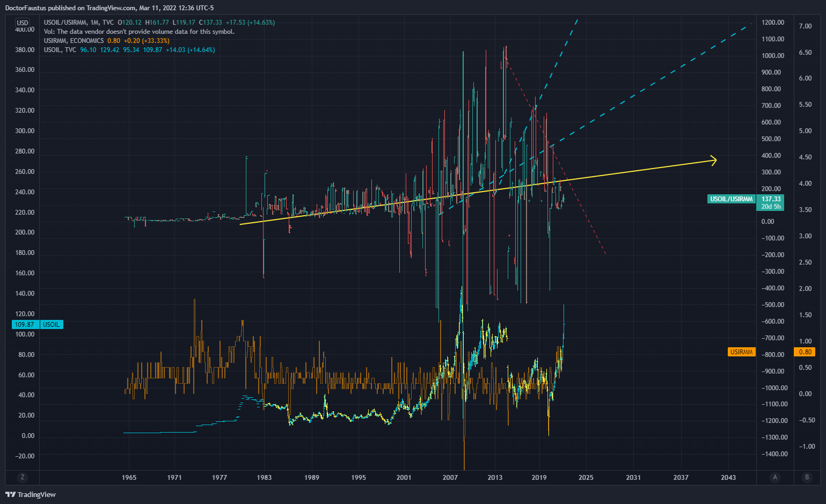
Task: Click the Z timezone button bottom-left
Action: pyautogui.click(x=23, y=477)
